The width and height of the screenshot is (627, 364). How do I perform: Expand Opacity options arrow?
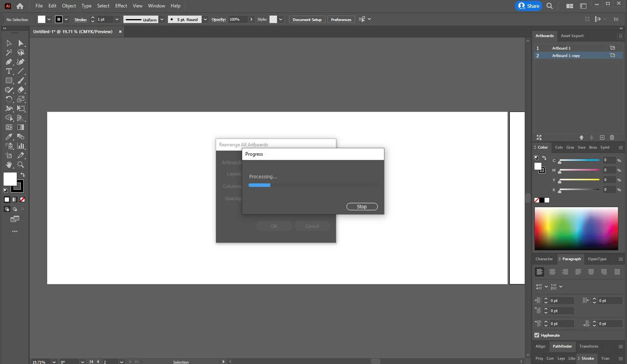pos(251,20)
